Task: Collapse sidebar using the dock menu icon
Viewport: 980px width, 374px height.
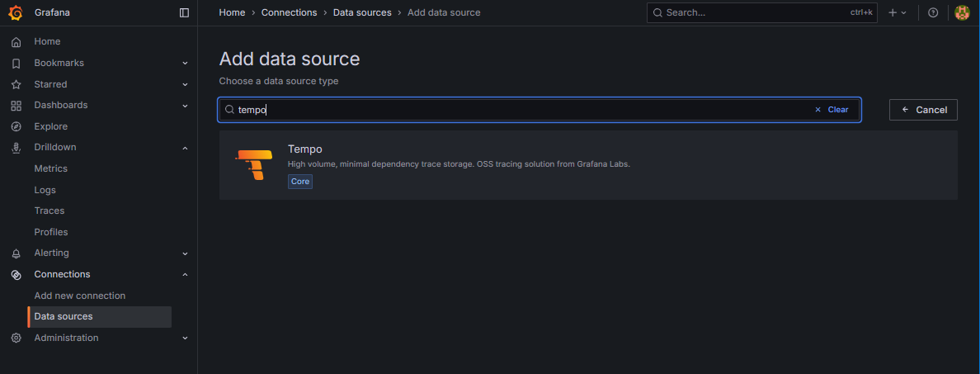Action: click(x=184, y=12)
